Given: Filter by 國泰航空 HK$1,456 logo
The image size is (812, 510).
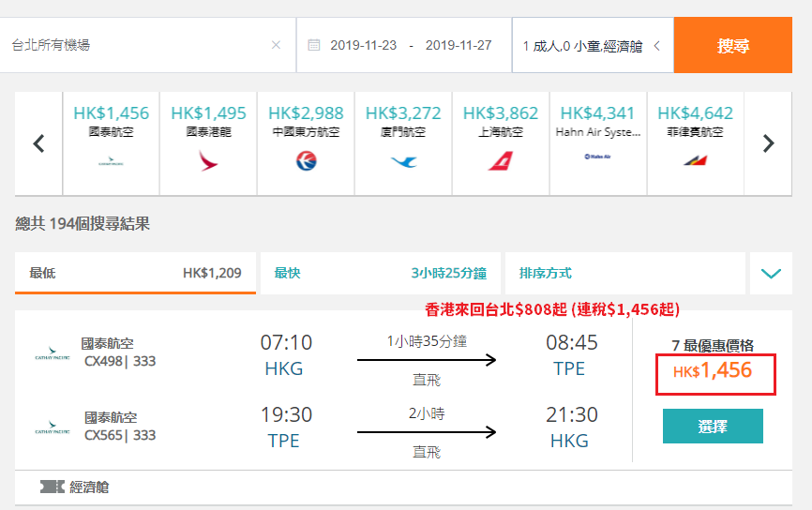Looking at the screenshot, I should [x=111, y=162].
